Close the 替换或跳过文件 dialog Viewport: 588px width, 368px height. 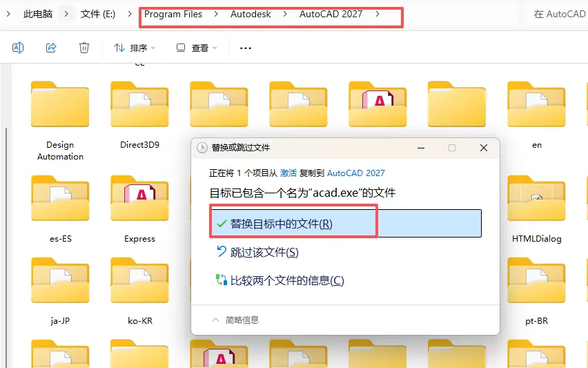(x=484, y=148)
